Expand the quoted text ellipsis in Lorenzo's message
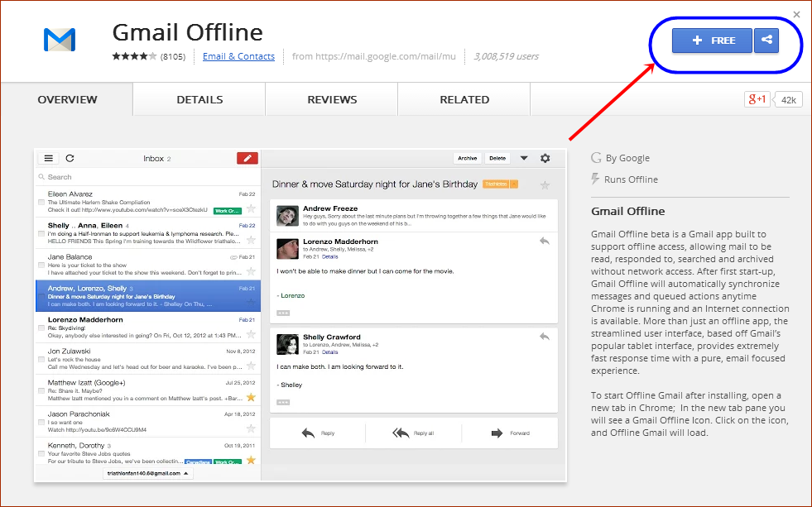Screen dimensions: 812x507 283,313
